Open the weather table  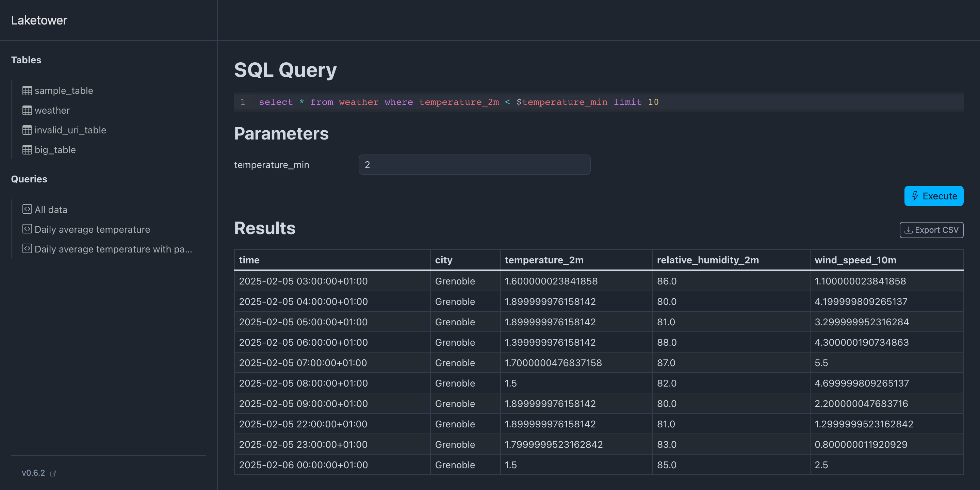click(52, 110)
